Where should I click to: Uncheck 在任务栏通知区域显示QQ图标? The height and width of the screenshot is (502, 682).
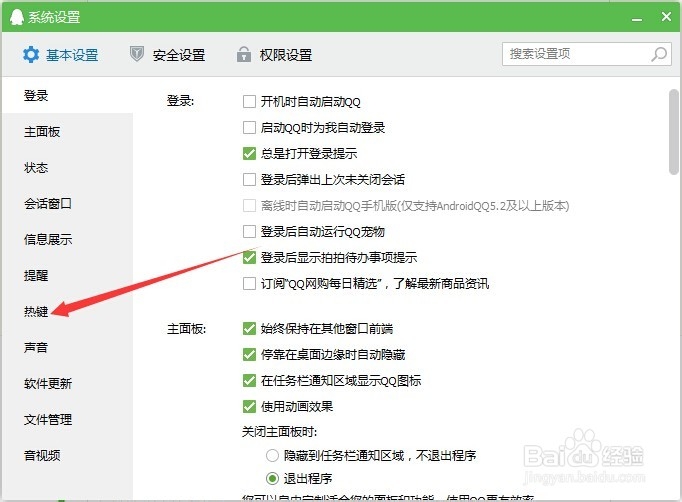[x=249, y=381]
